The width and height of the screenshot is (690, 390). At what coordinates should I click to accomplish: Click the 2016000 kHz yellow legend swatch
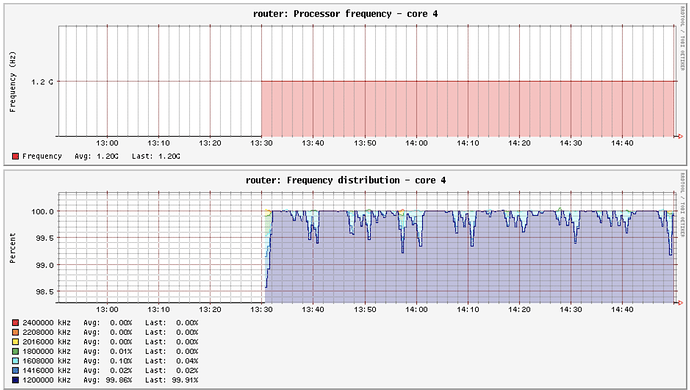15,342
